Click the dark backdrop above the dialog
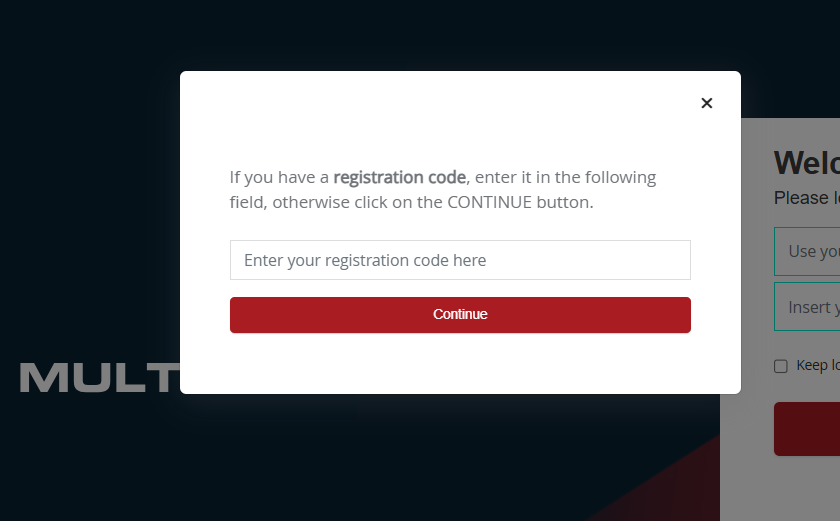The height and width of the screenshot is (521, 840). coord(420,35)
